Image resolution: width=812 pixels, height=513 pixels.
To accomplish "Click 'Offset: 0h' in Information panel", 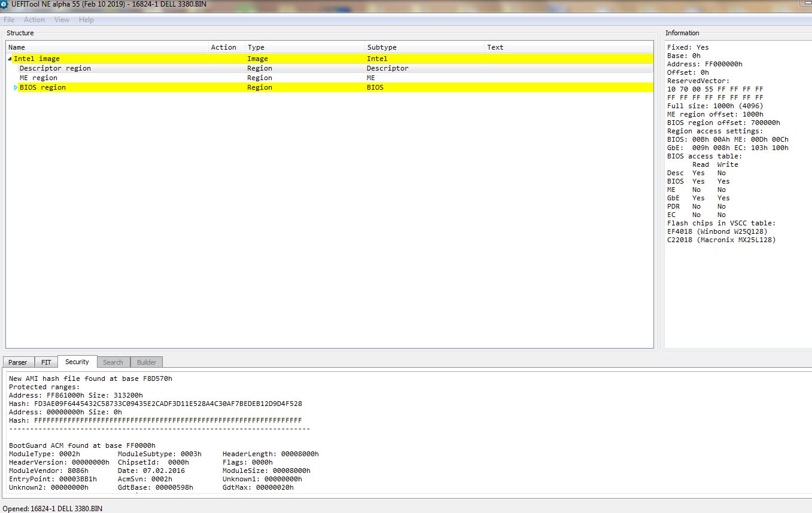I will click(688, 72).
